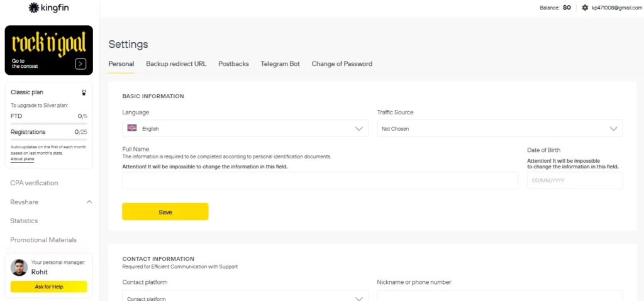This screenshot has height=301, width=644.
Task: Collapse the Revshare sidebar section
Action: pyautogui.click(x=89, y=202)
